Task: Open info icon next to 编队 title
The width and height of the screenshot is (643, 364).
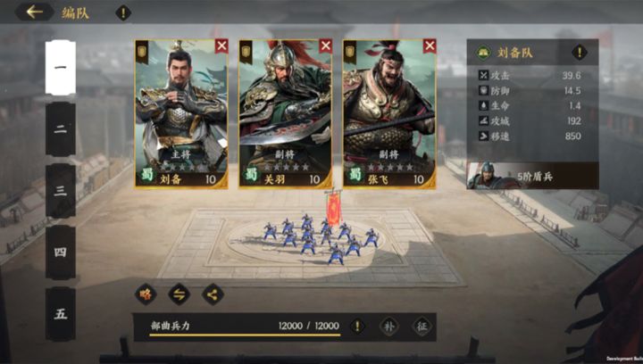Action: 123,12
